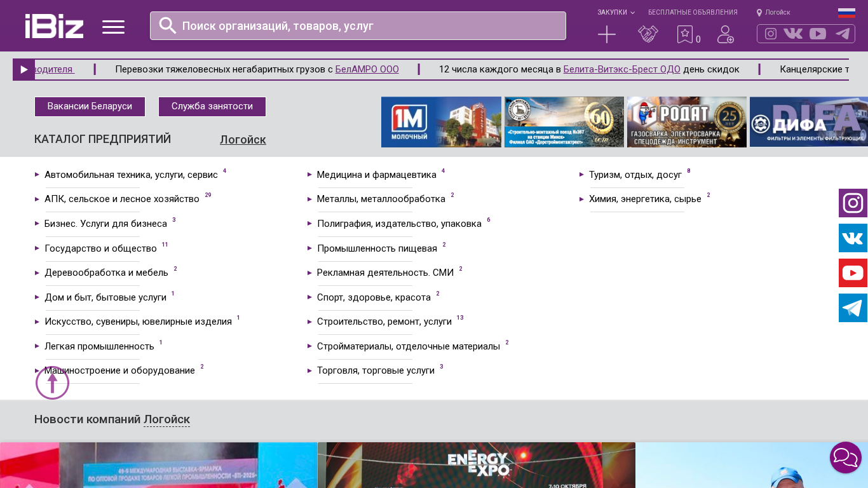Open the handshake partners icon

[x=648, y=34]
